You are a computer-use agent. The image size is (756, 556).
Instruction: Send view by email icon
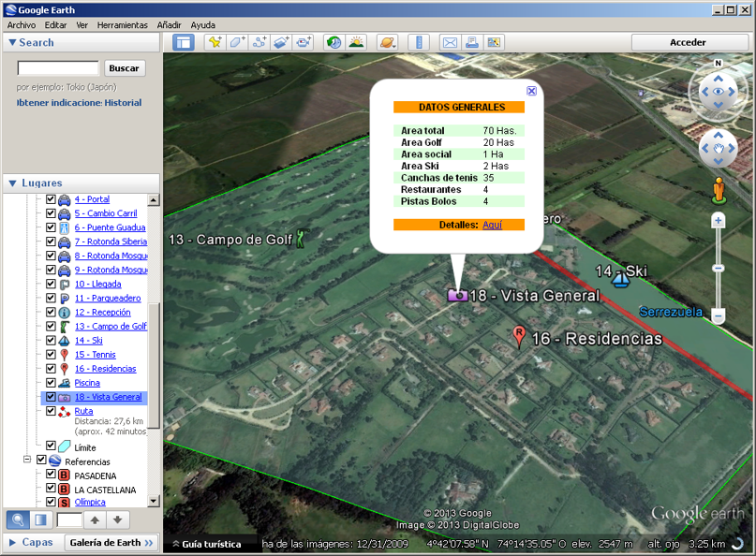[450, 42]
